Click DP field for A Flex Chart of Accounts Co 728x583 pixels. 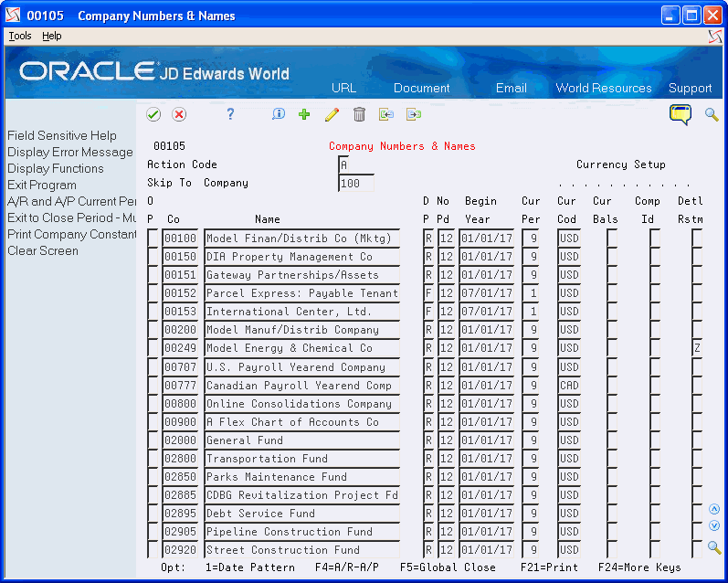(x=428, y=422)
